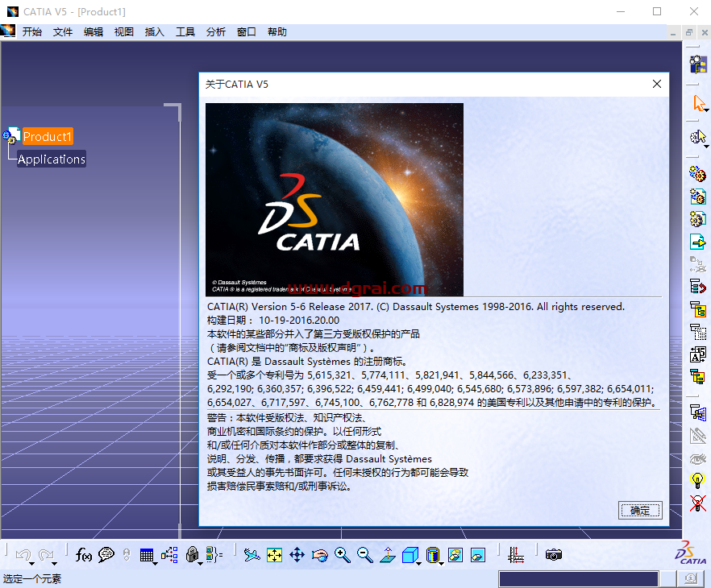711x588 pixels.
Task: Click the Product Structure workbench icon
Action: tap(698, 64)
